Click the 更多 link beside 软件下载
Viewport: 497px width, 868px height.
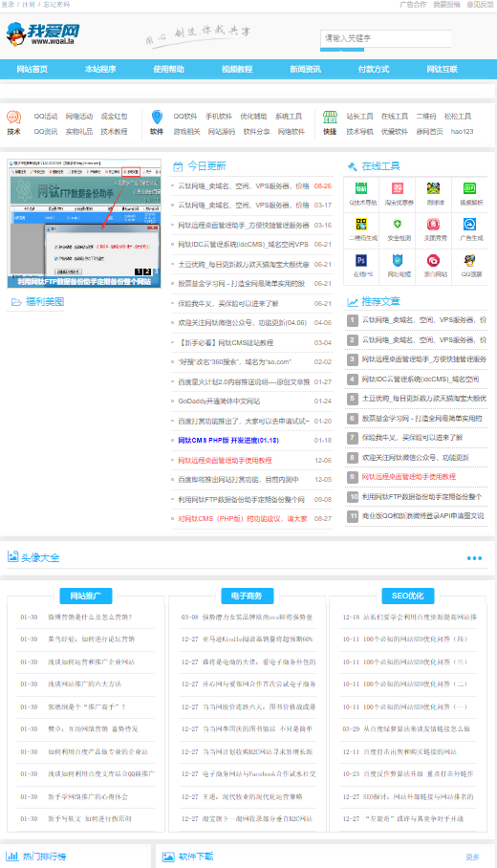tap(473, 857)
